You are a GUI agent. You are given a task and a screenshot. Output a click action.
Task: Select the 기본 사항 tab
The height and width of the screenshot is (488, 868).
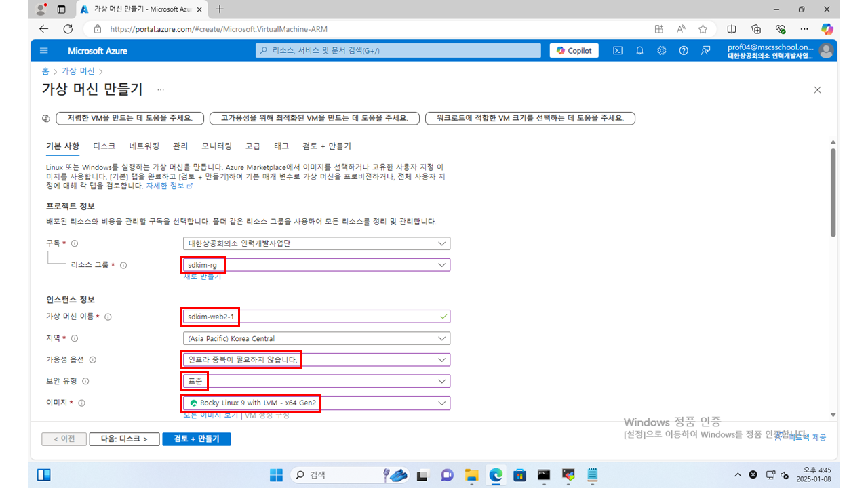click(x=62, y=146)
